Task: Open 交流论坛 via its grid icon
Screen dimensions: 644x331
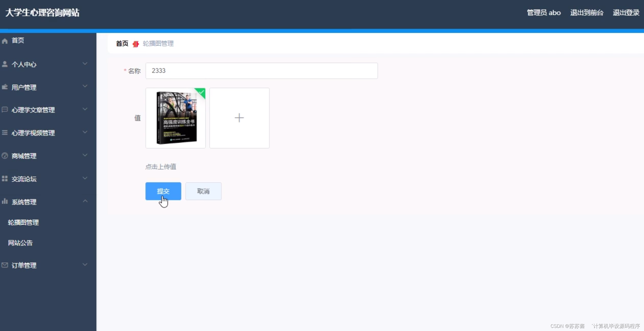Action: coord(5,179)
